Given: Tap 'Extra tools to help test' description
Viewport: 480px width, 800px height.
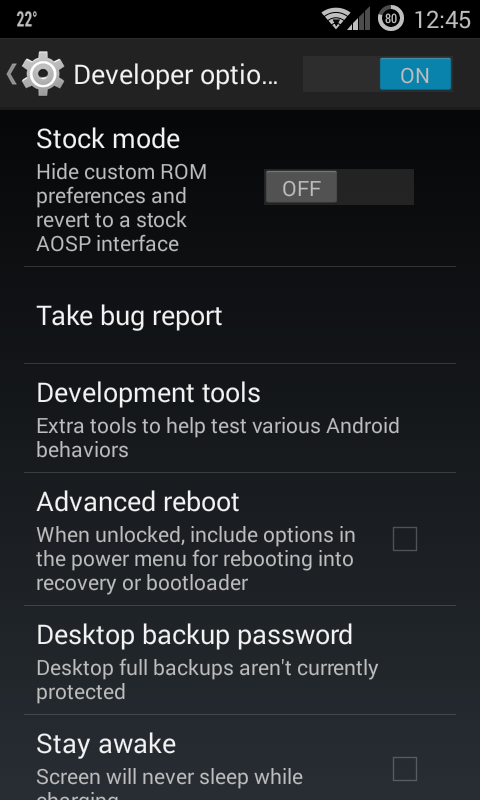Looking at the screenshot, I should (x=218, y=438).
